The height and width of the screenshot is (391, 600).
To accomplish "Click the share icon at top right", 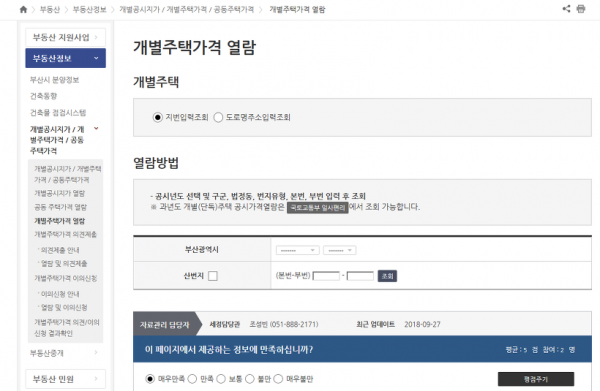I will click(x=566, y=9).
